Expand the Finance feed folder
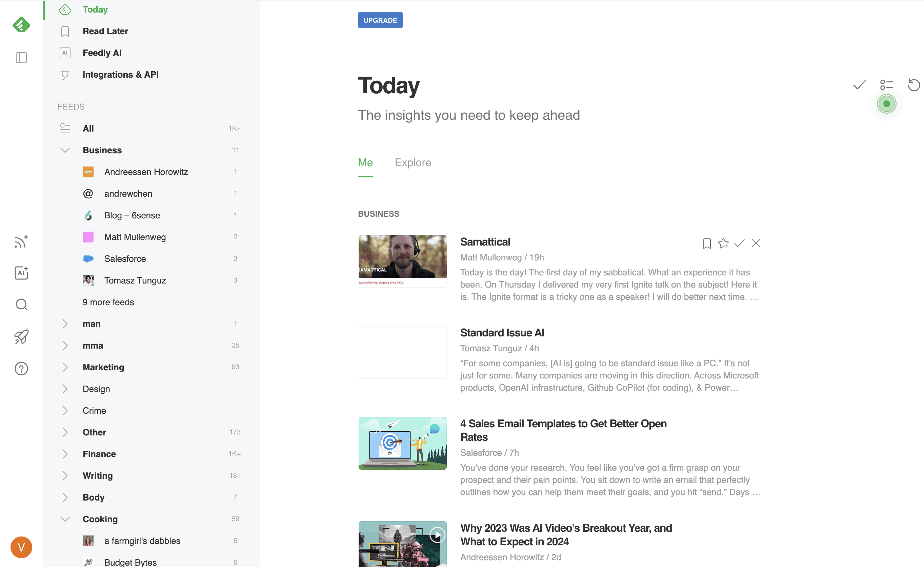The height and width of the screenshot is (567, 924). click(65, 454)
